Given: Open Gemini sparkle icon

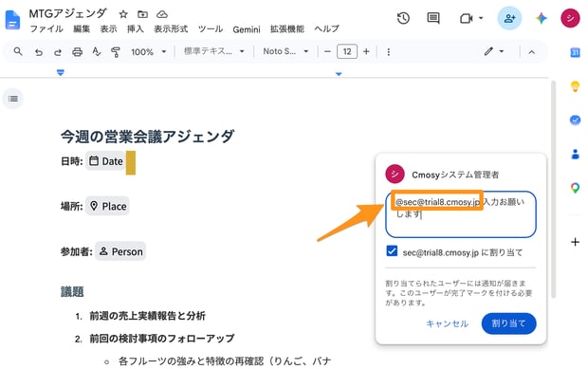Looking at the screenshot, I should pyautogui.click(x=542, y=18).
